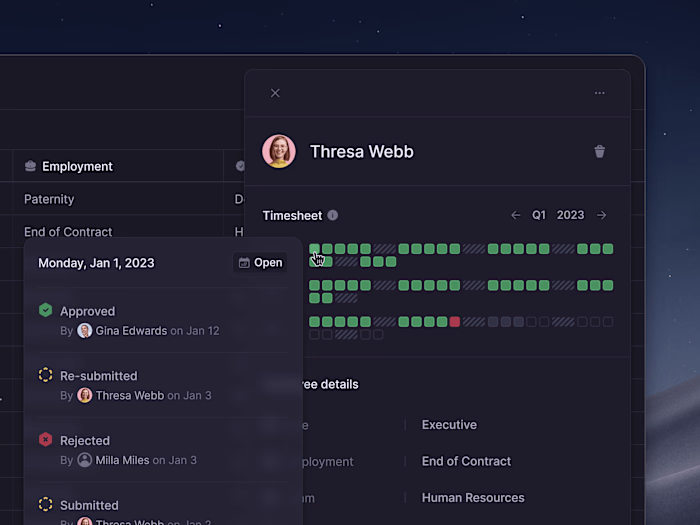The height and width of the screenshot is (525, 700).
Task: Click the Rejected status label
Action: (x=85, y=441)
